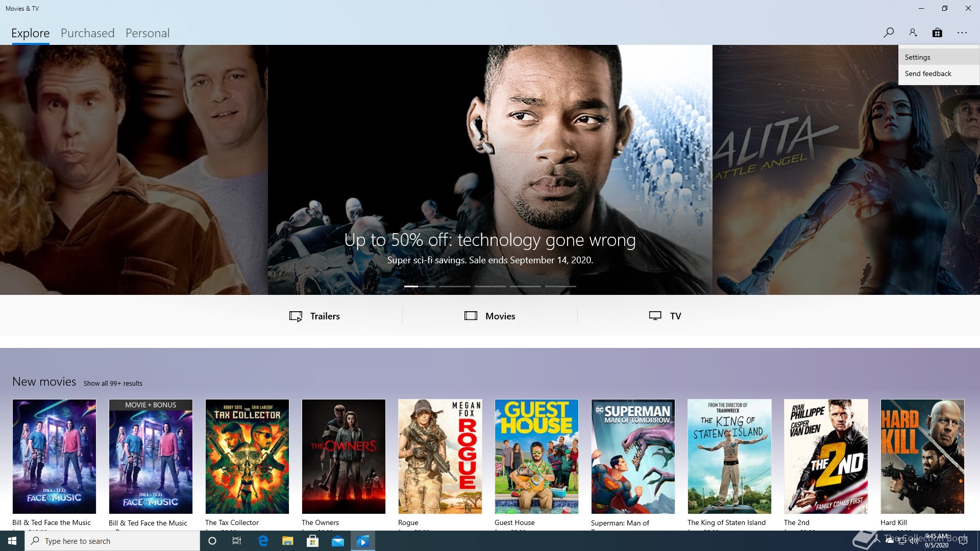980x551 pixels.
Task: Open the Rogue movie poster
Action: (440, 456)
